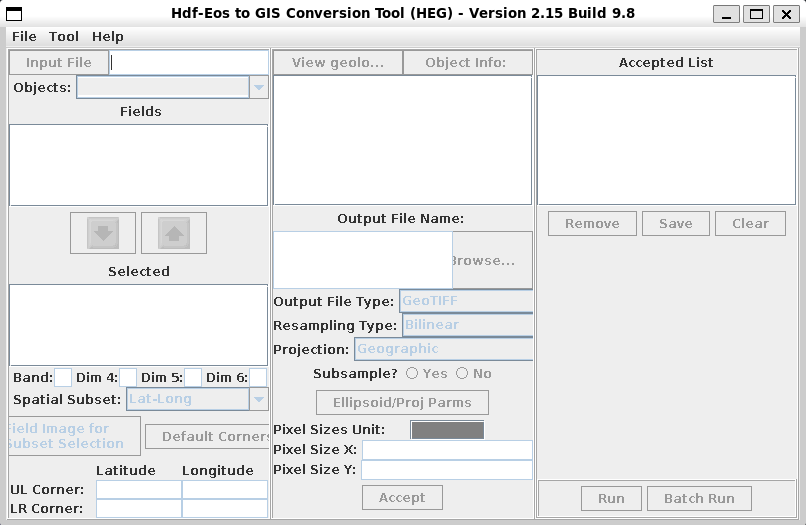Image resolution: width=806 pixels, height=525 pixels.
Task: Click the Accept button
Action: [x=402, y=497]
